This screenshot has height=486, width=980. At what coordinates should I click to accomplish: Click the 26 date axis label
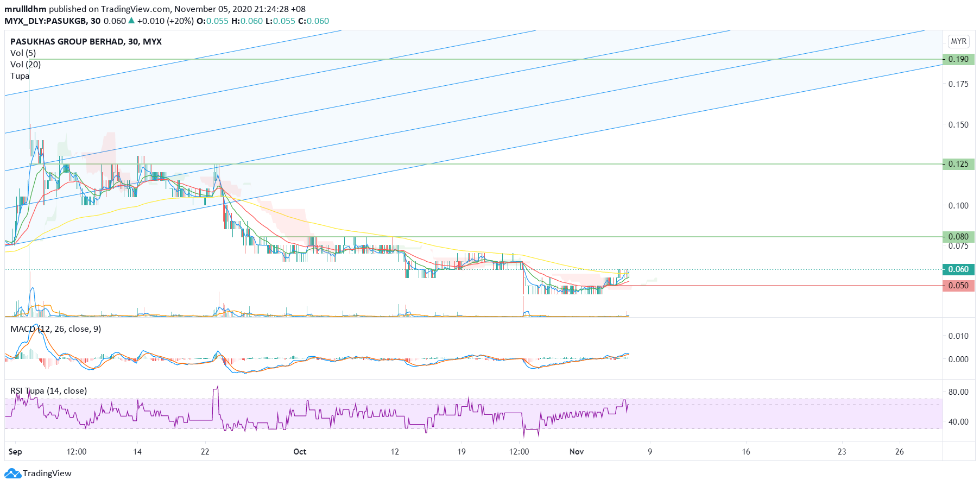899,452
